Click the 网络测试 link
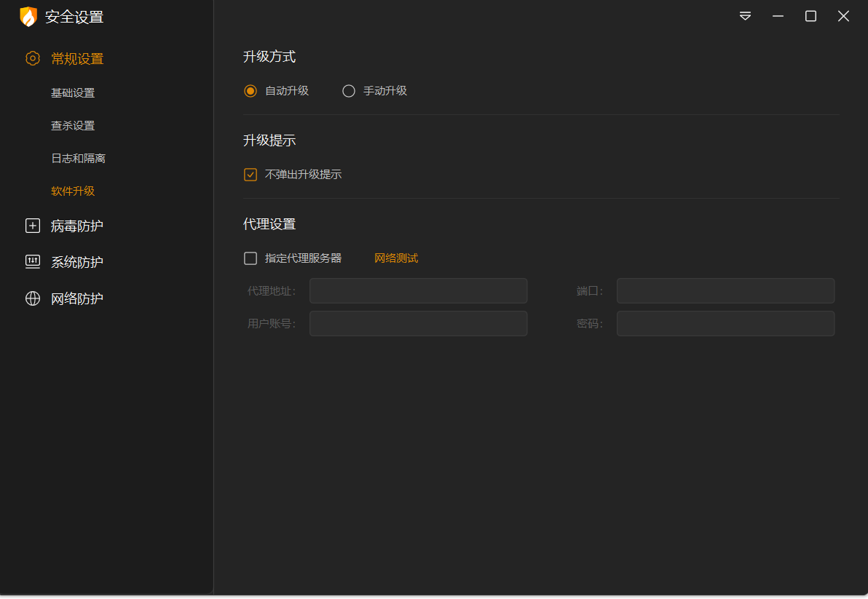 tap(396, 258)
